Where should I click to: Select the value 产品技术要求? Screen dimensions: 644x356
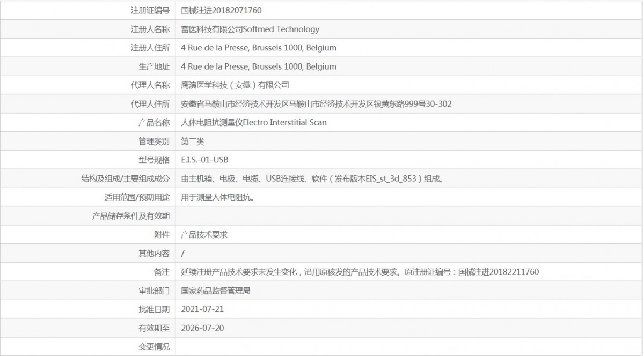204,235
